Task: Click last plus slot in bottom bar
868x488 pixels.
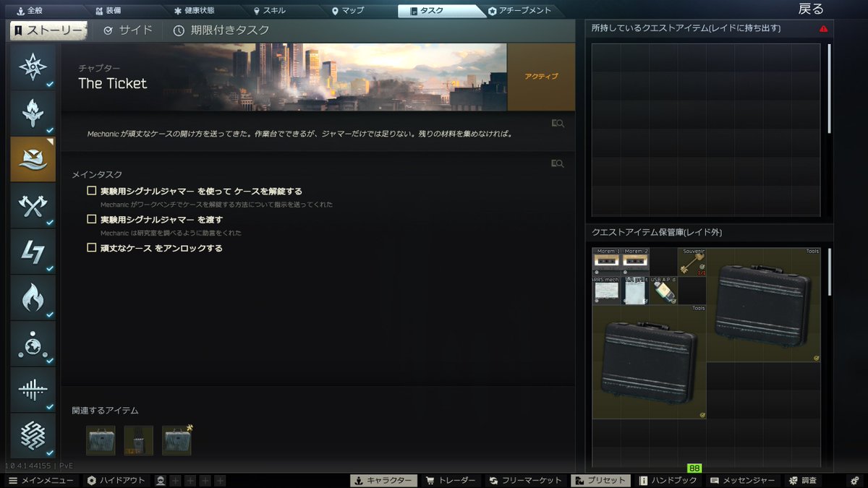Action: coord(220,481)
